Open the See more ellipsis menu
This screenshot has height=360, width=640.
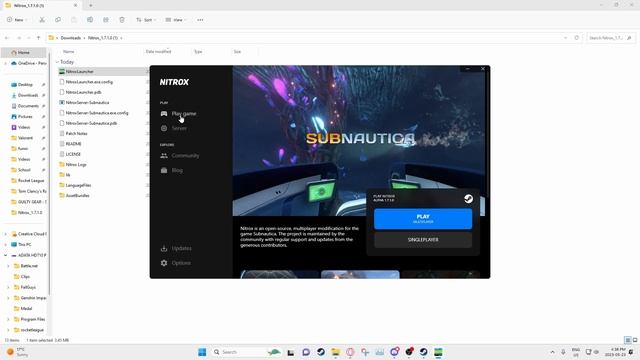click(200, 20)
